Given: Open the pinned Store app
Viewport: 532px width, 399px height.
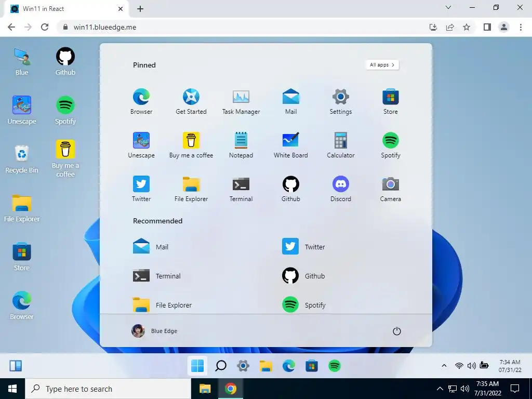Looking at the screenshot, I should point(391,101).
